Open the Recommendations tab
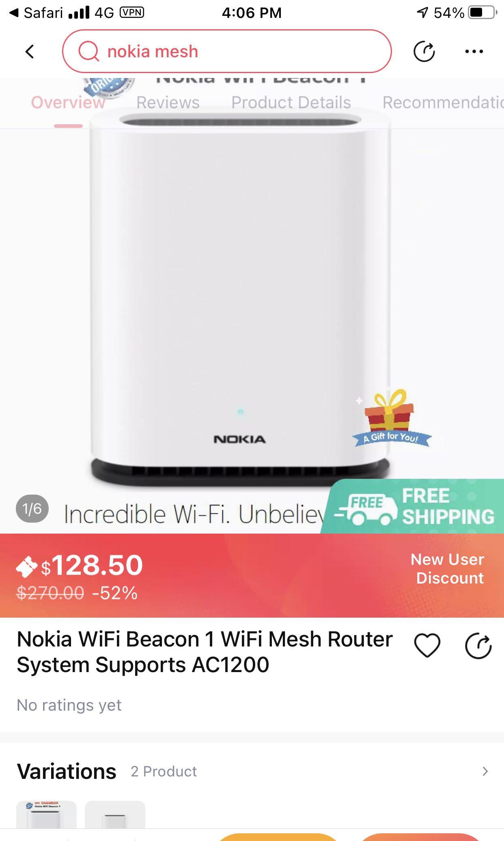504x841 pixels. 443,102
